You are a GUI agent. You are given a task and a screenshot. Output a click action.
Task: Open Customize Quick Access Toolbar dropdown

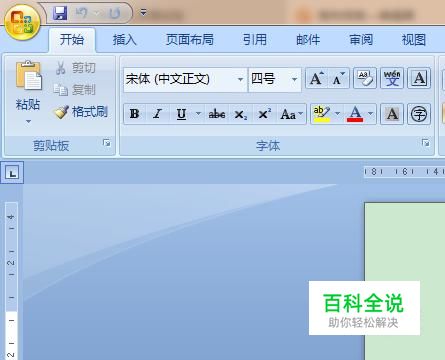coord(143,13)
